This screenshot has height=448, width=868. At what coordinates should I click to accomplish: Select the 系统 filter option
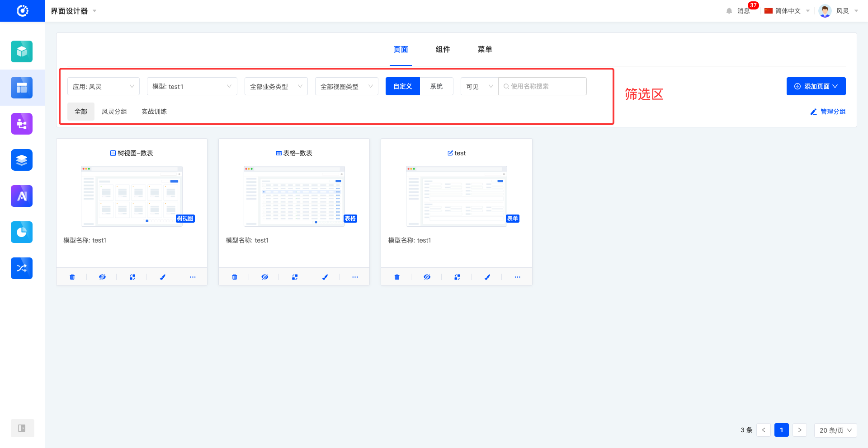coord(436,86)
